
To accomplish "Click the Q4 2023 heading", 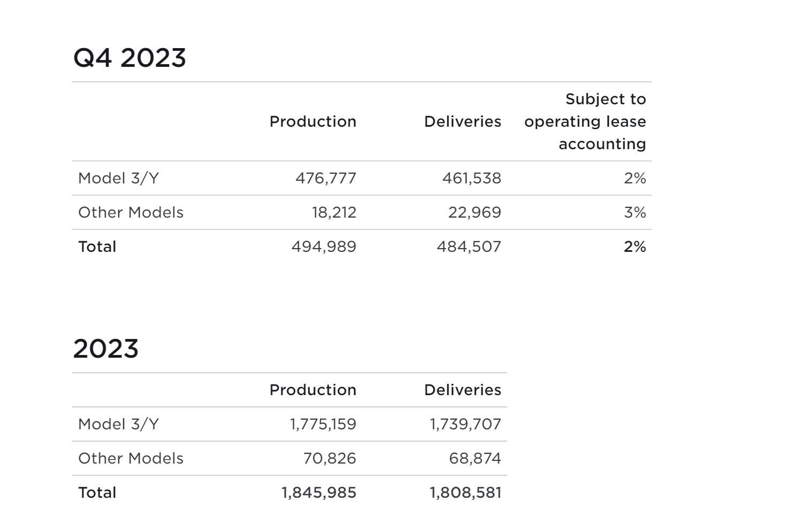I will point(129,58).
